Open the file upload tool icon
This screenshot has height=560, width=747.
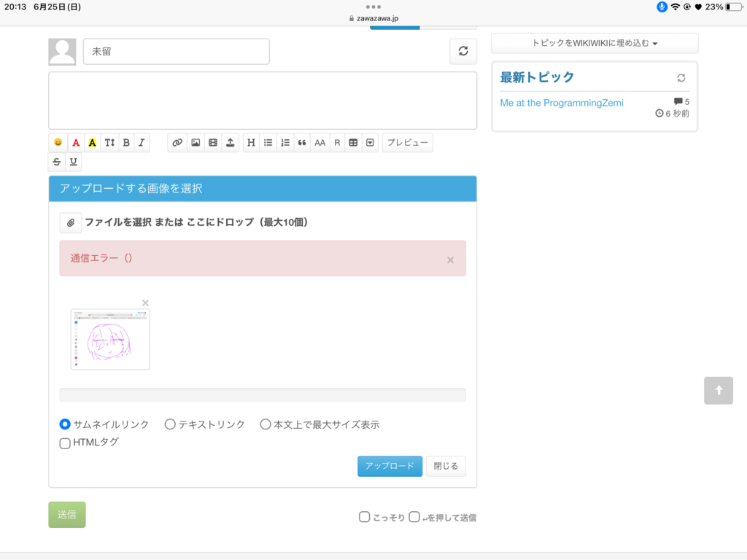point(230,142)
